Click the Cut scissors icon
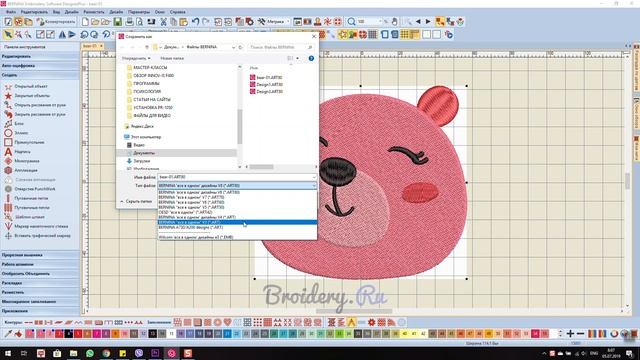Image resolution: width=640 pixels, height=360 pixels. click(x=163, y=22)
